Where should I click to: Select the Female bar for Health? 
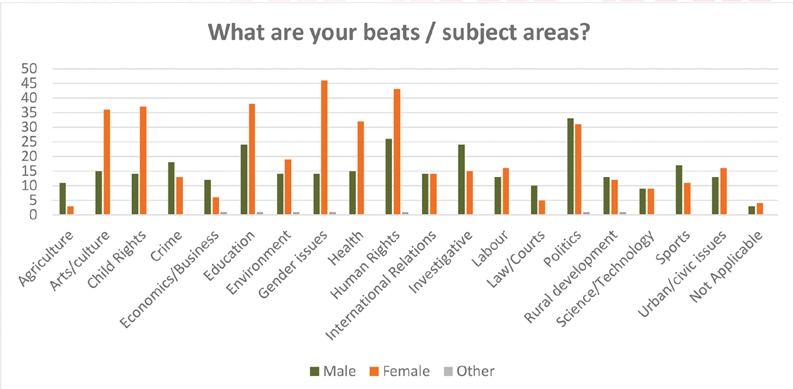click(x=361, y=168)
